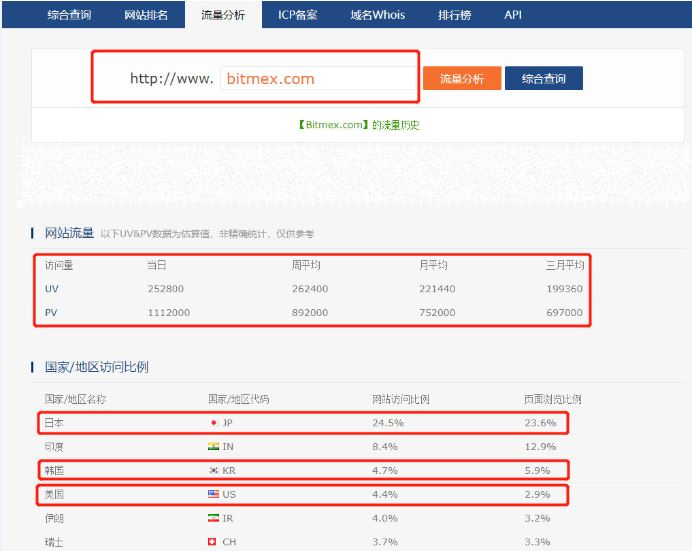Image resolution: width=692 pixels, height=551 pixels.
Task: Click the blue 综合查询 button
Action: [544, 79]
